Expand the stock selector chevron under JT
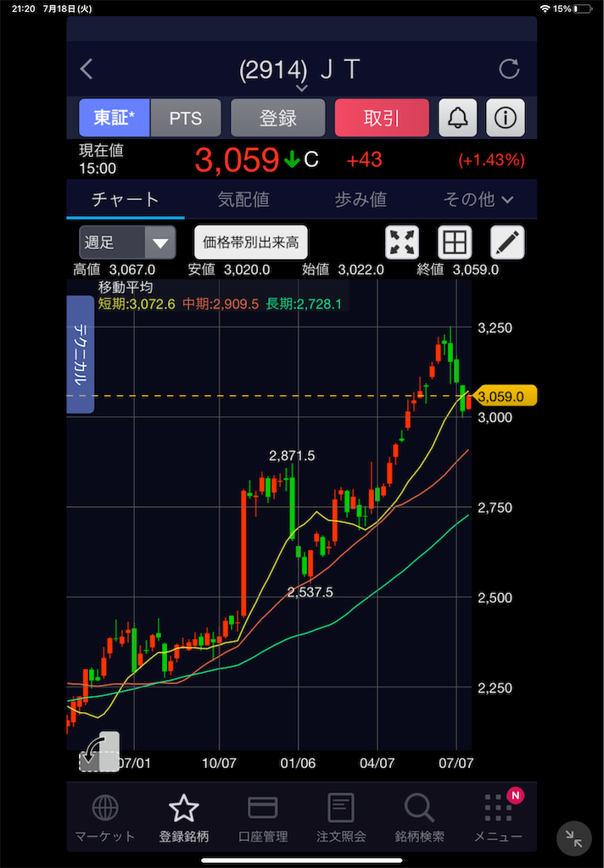 [x=301, y=88]
